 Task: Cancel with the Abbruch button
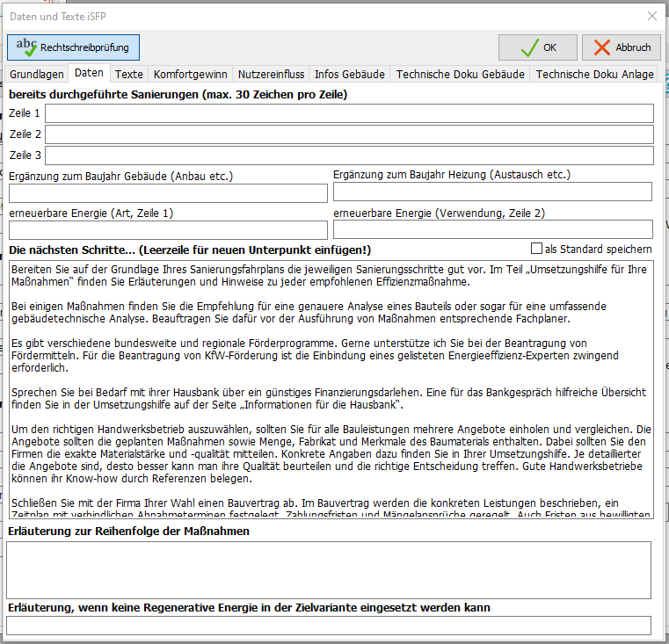click(622, 47)
